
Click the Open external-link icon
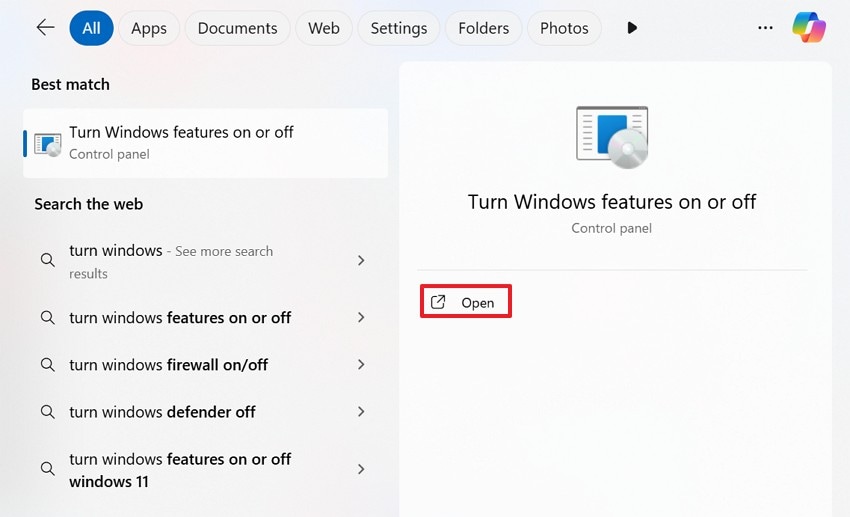click(438, 302)
